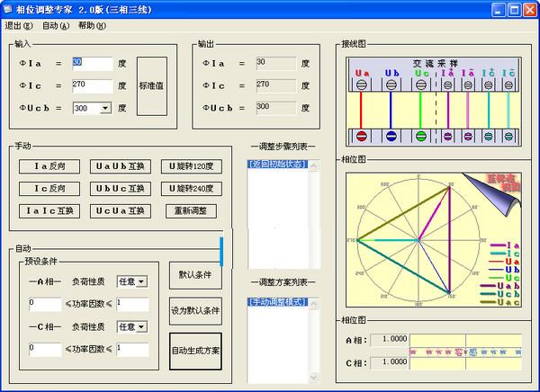Click A相 upper power factor field showing 1
540x392 pixels.
pyautogui.click(x=133, y=304)
